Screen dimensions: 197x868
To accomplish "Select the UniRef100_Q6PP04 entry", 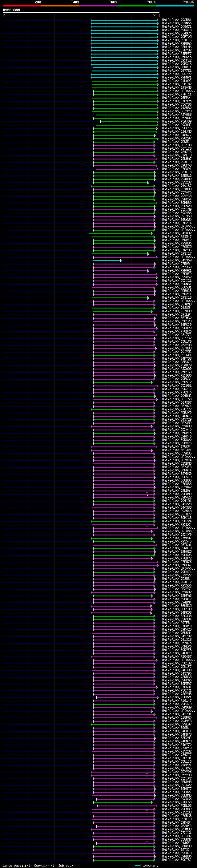I will pos(176,98).
